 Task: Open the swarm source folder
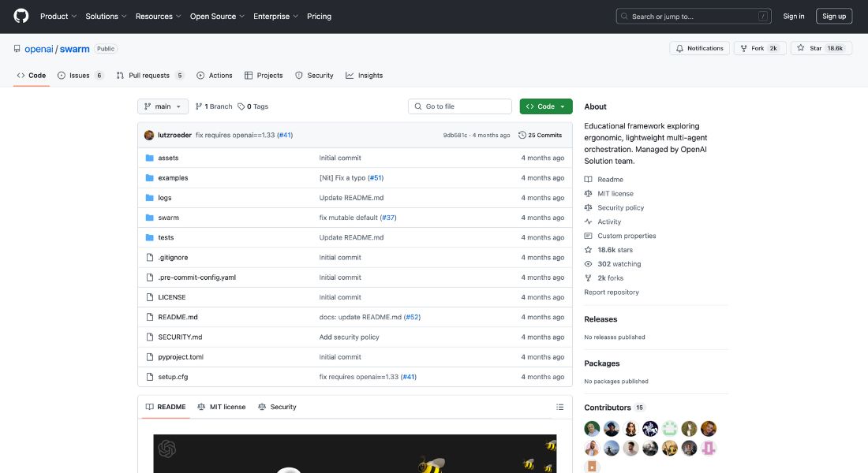point(168,217)
